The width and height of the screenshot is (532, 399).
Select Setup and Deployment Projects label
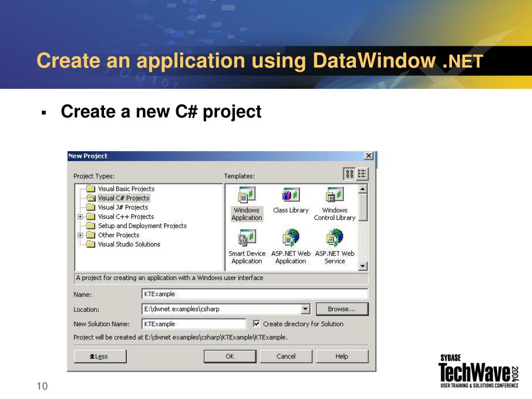[142, 225]
